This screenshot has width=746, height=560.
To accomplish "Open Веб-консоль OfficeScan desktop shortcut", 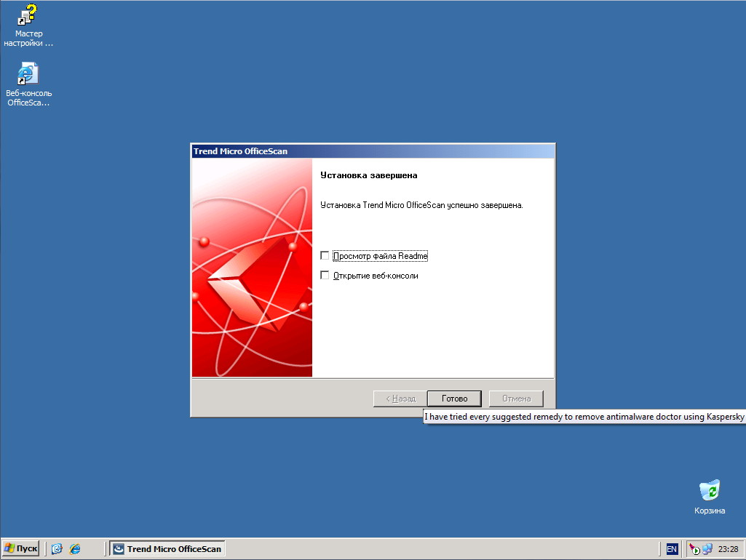I will 28,84.
